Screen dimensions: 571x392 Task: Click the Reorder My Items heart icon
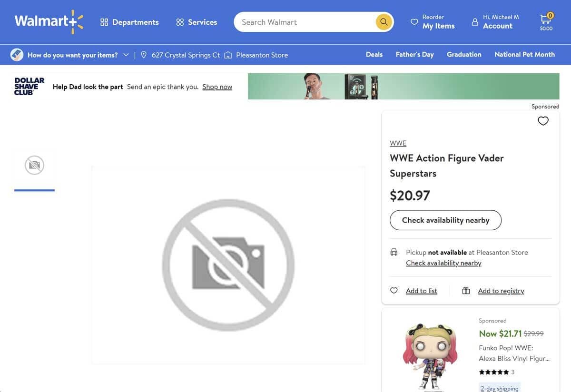point(413,21)
